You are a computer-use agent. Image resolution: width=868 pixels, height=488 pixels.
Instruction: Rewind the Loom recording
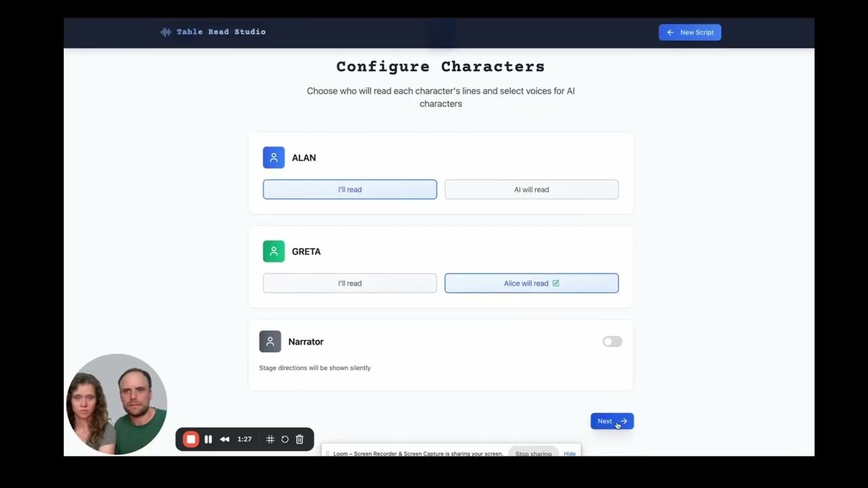tap(224, 439)
